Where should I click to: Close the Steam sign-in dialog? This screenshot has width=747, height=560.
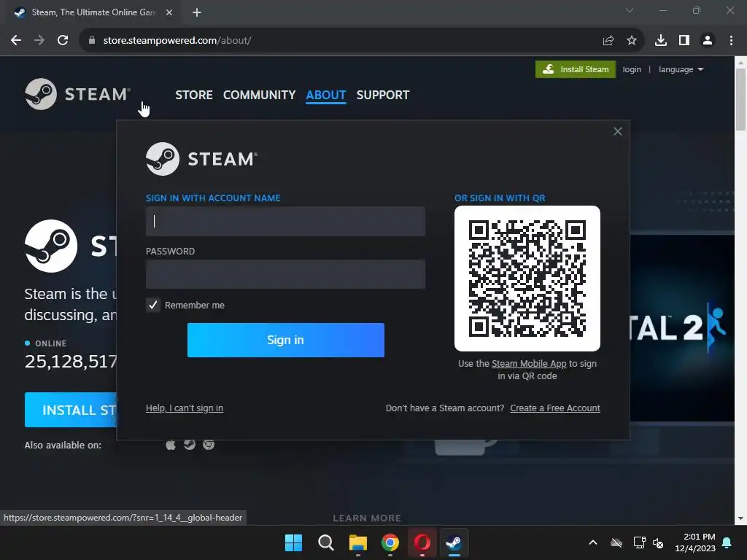tap(617, 131)
